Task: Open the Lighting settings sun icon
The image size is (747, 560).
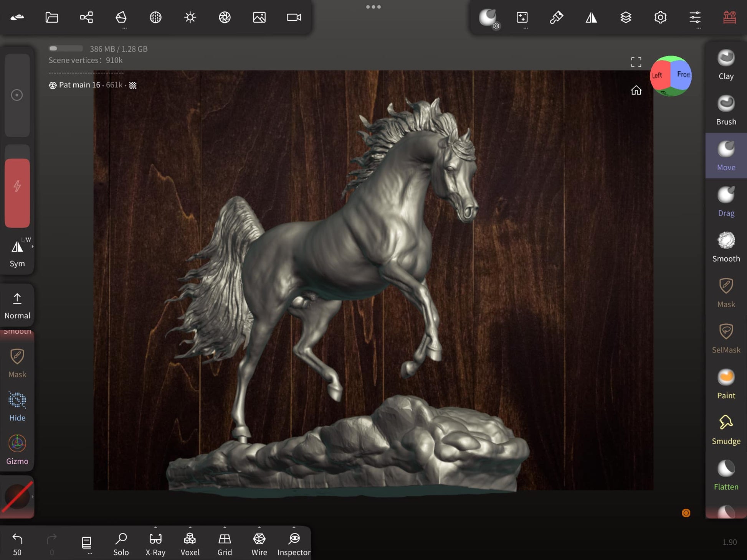Action: pos(190,17)
